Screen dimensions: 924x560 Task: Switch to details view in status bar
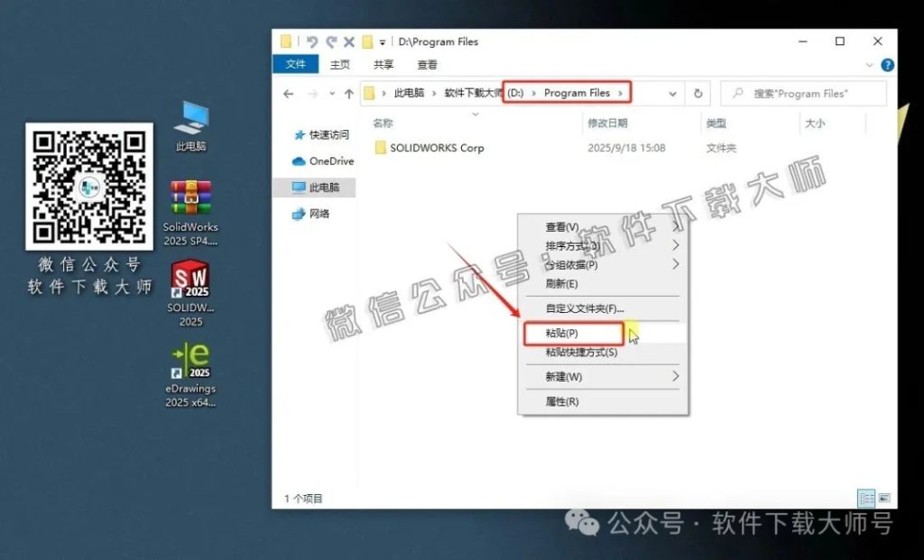click(x=868, y=497)
